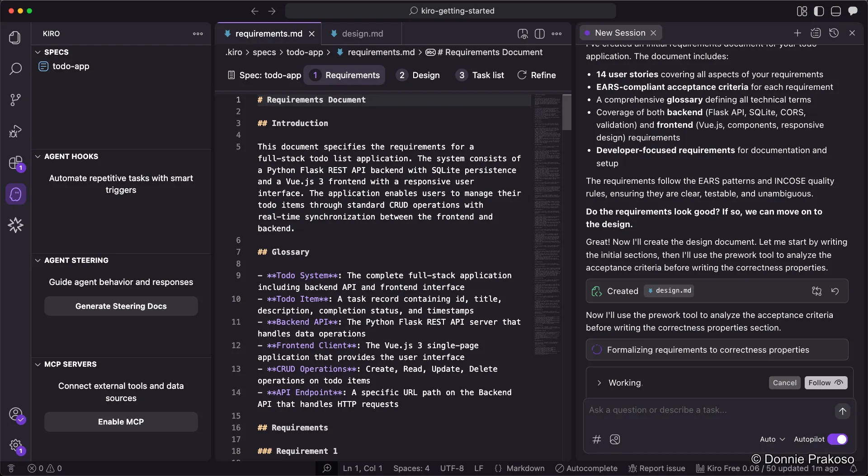Click the hashtag context icon in chat

(x=597, y=439)
